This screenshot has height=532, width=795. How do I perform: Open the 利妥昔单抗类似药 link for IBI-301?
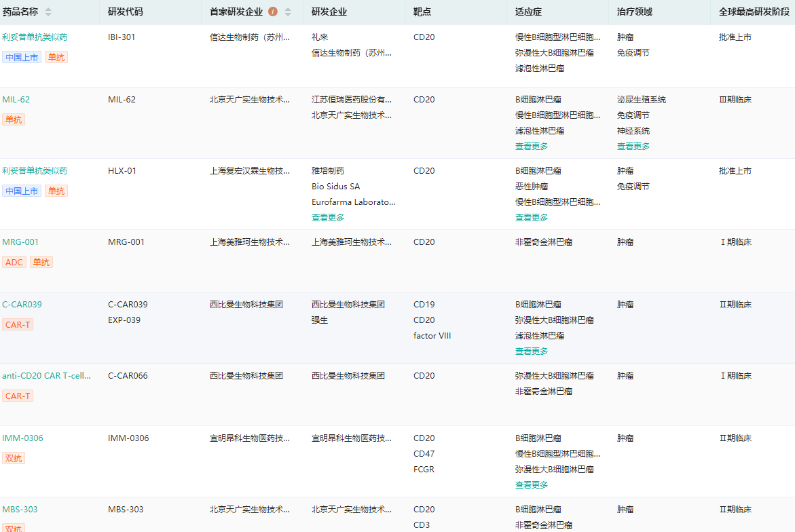pyautogui.click(x=35, y=37)
